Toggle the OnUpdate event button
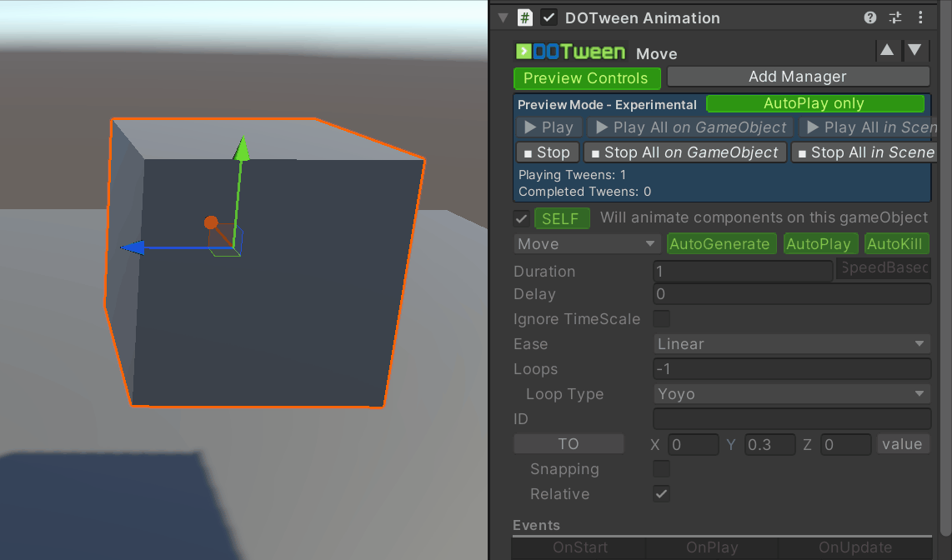952x560 pixels. 854,547
